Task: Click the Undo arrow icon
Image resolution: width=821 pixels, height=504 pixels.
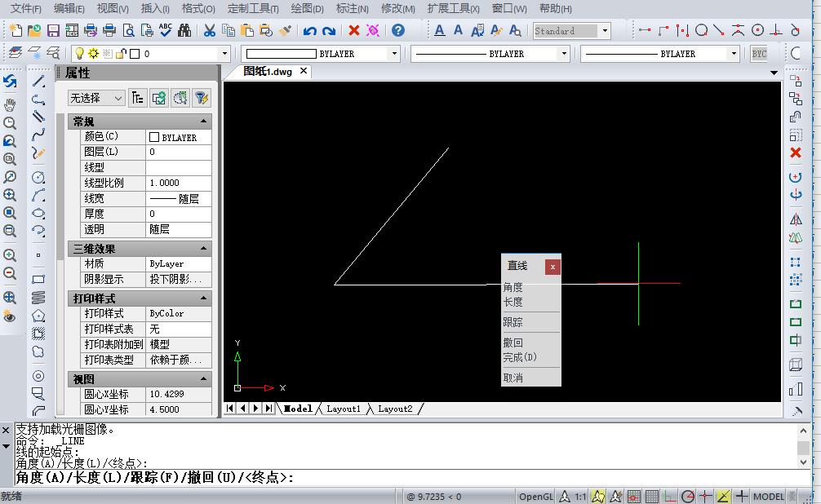Action: (310, 30)
